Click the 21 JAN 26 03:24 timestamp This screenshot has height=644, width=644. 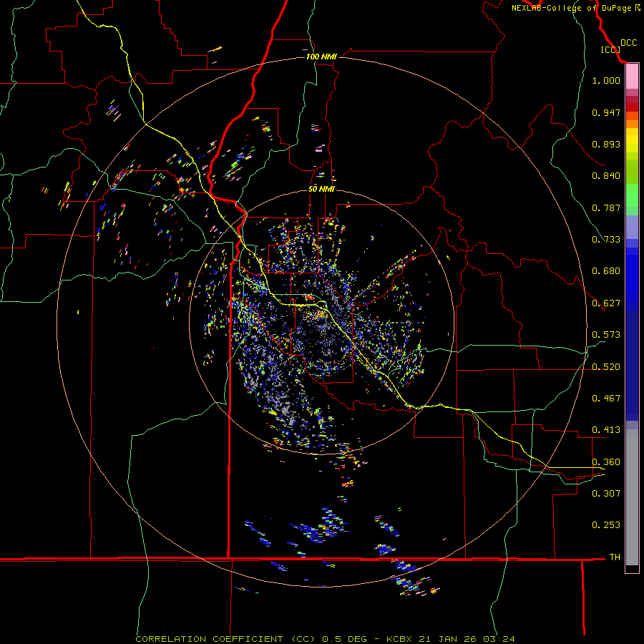[x=467, y=639]
